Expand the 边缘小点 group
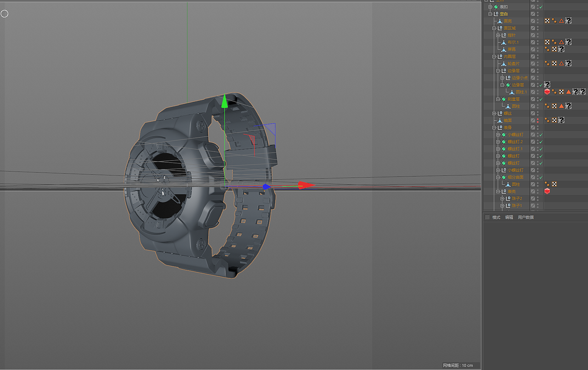Image resolution: width=588 pixels, height=370 pixels. (502, 78)
